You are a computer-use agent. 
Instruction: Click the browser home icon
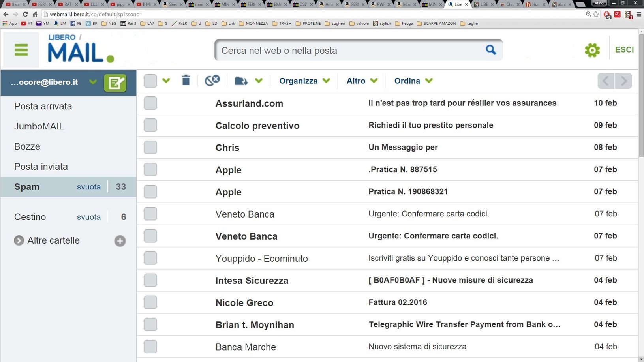(x=35, y=14)
